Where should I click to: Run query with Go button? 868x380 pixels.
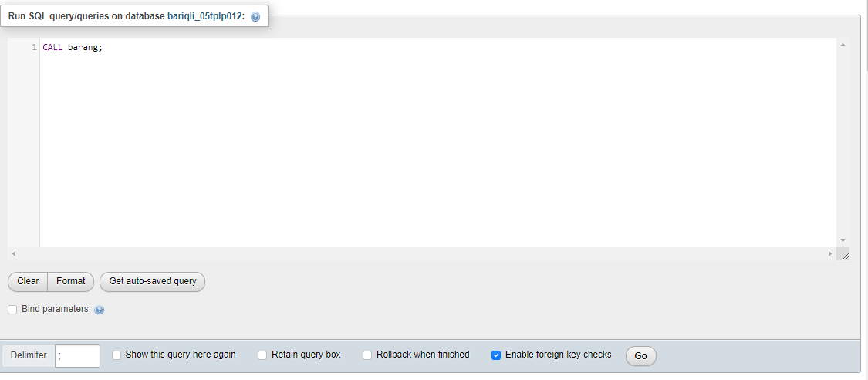coord(640,355)
